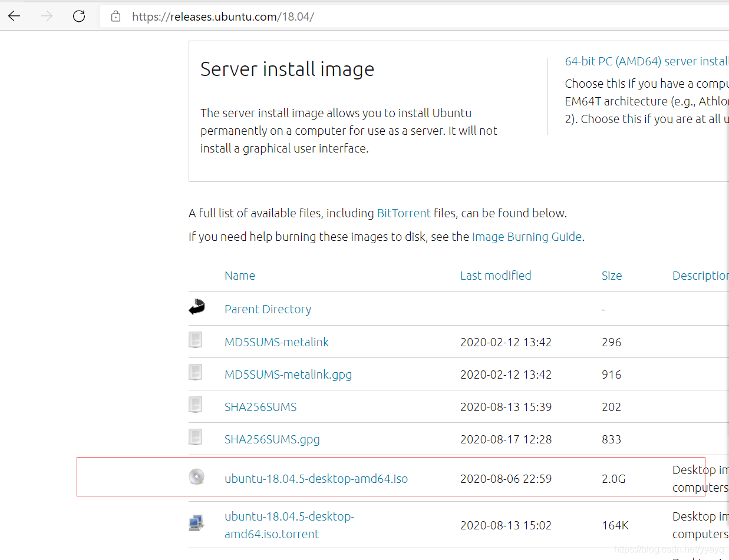Click the size value 833
Viewport: 729px width, 560px height.
point(612,439)
